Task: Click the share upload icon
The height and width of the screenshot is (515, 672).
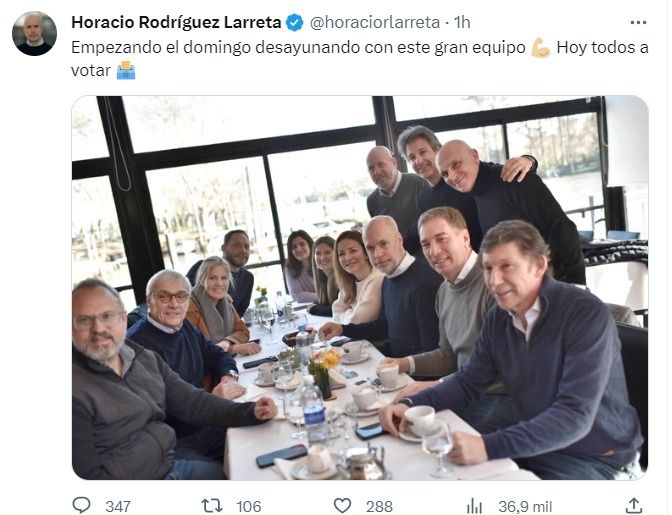Action: tap(634, 505)
